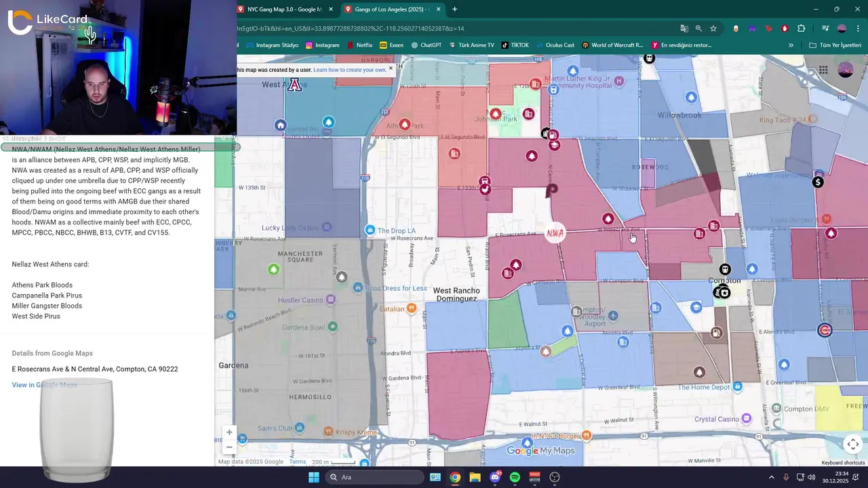Screen dimensions: 868x488
Task: Click the Ross Dress for Less pin
Action: [358, 288]
